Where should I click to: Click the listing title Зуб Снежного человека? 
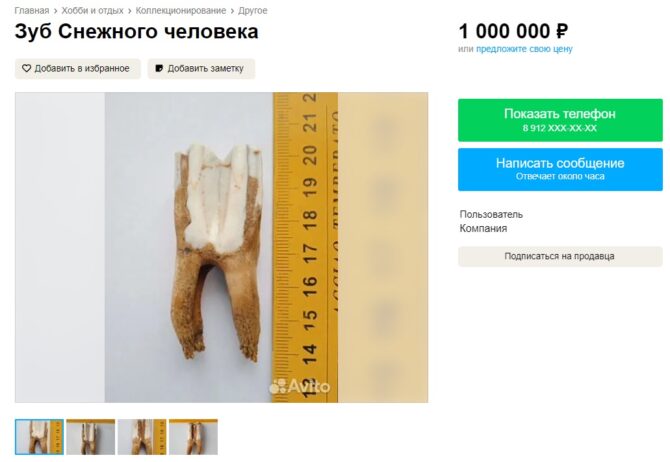(136, 32)
